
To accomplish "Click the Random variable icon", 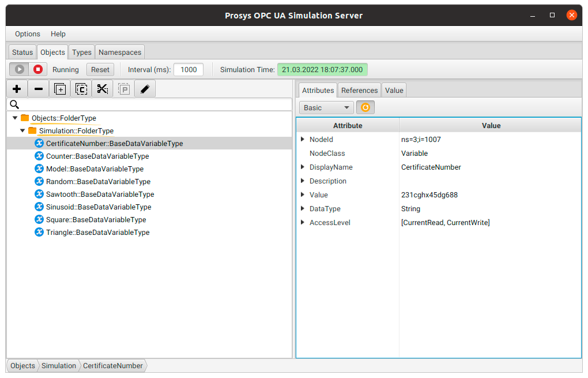I will (39, 181).
